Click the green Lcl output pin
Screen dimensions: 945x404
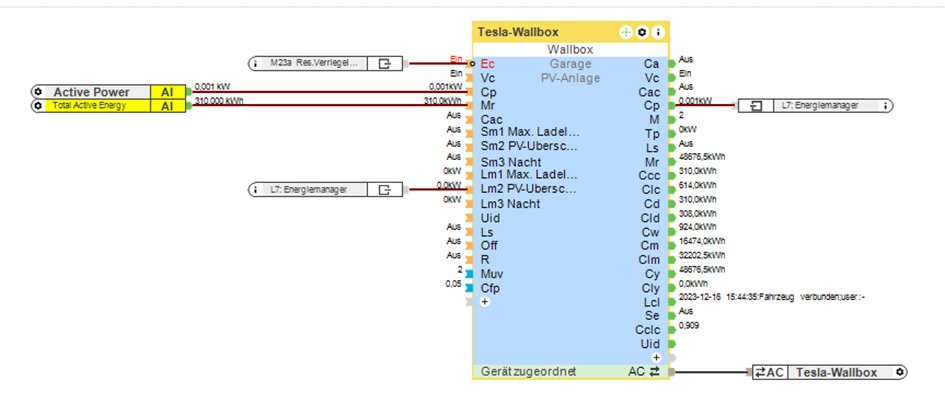[672, 301]
